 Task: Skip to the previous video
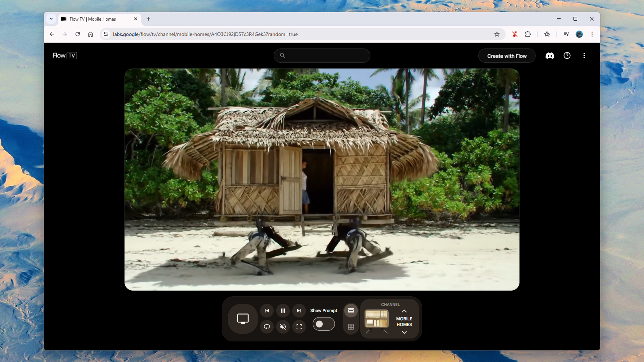point(267,311)
